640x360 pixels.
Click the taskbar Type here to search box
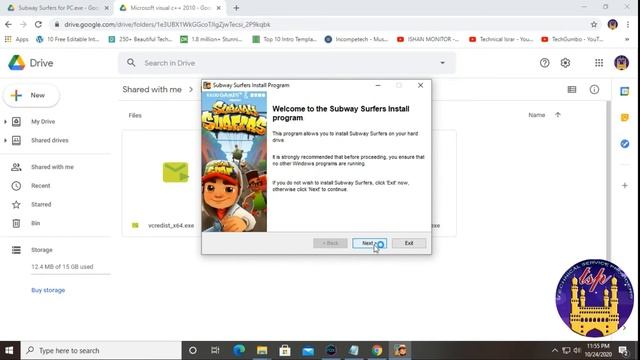pos(101,350)
